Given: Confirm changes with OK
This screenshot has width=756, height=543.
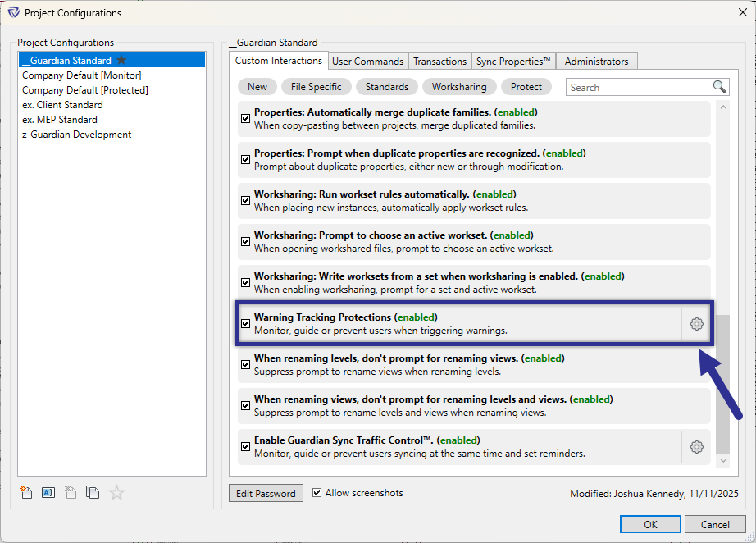Looking at the screenshot, I should tap(650, 524).
